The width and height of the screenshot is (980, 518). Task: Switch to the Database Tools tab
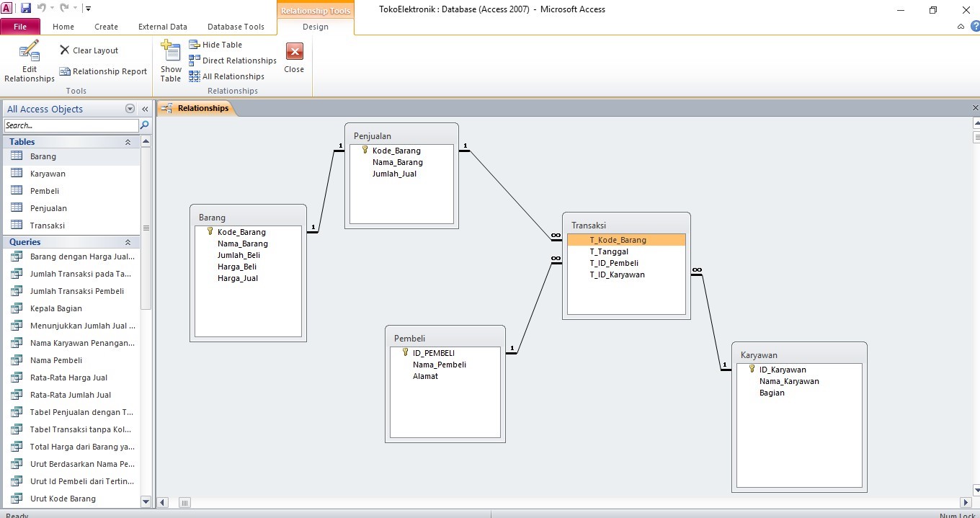(x=236, y=27)
